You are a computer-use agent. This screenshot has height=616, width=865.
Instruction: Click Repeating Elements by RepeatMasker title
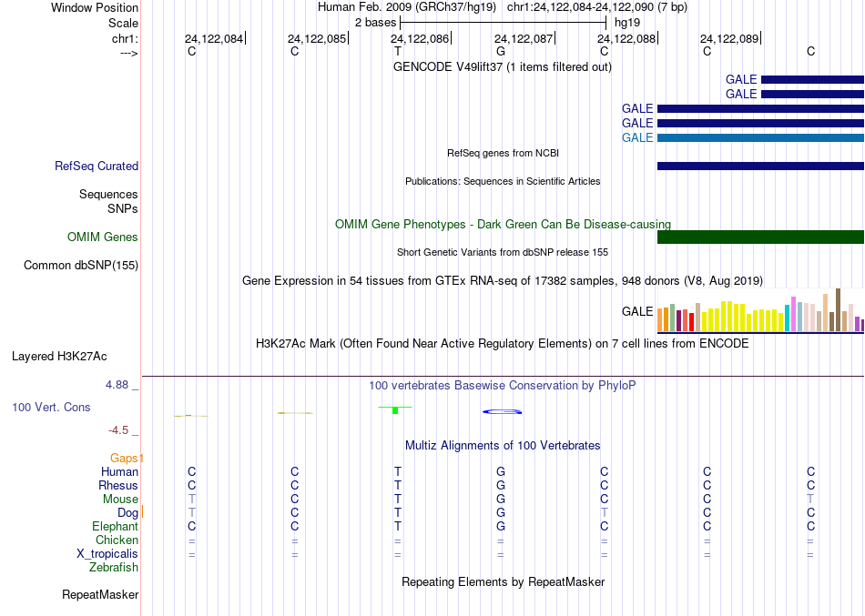[x=504, y=581]
